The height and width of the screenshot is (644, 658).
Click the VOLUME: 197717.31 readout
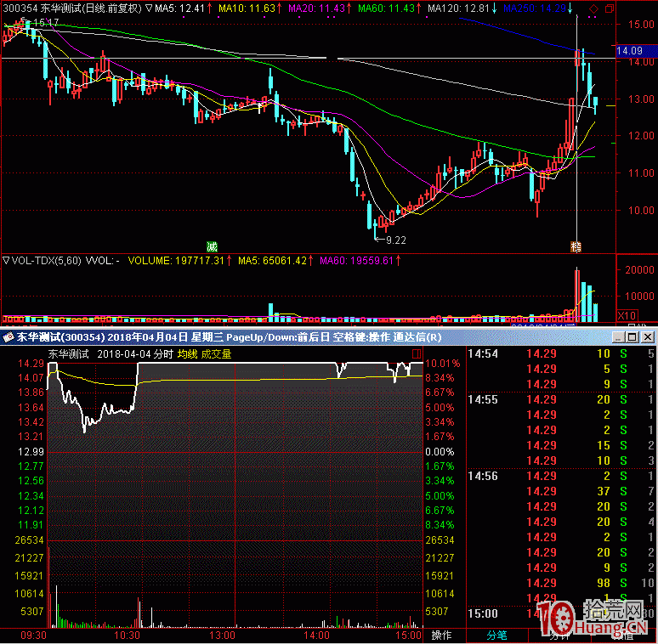tap(179, 260)
